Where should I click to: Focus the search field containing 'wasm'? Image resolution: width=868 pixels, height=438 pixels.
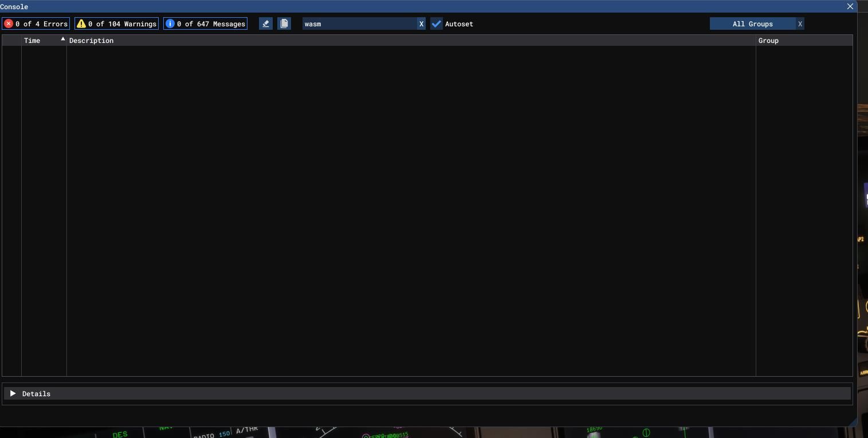359,23
